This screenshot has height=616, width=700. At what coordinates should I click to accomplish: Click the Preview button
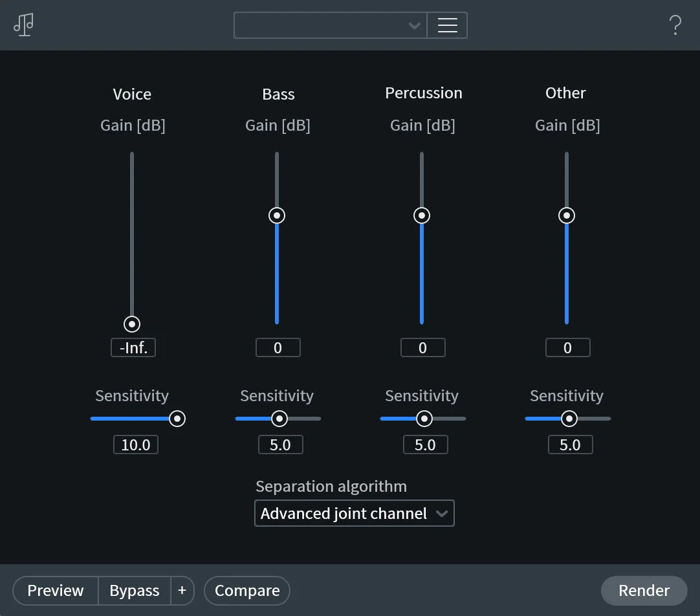tap(56, 591)
